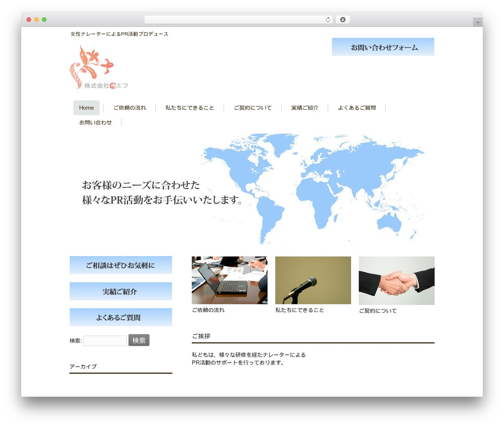This screenshot has height=427, width=504.
Task: Click the browser address bar
Action: tap(239, 20)
